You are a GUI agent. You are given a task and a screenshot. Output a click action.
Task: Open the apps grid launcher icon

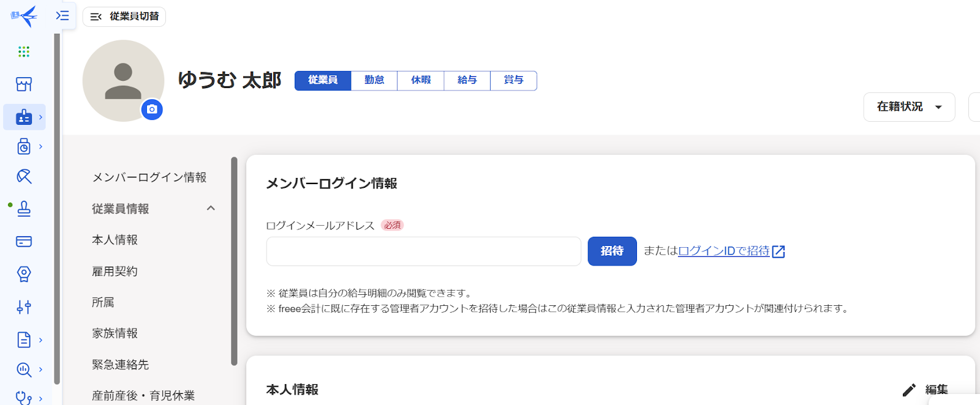24,51
